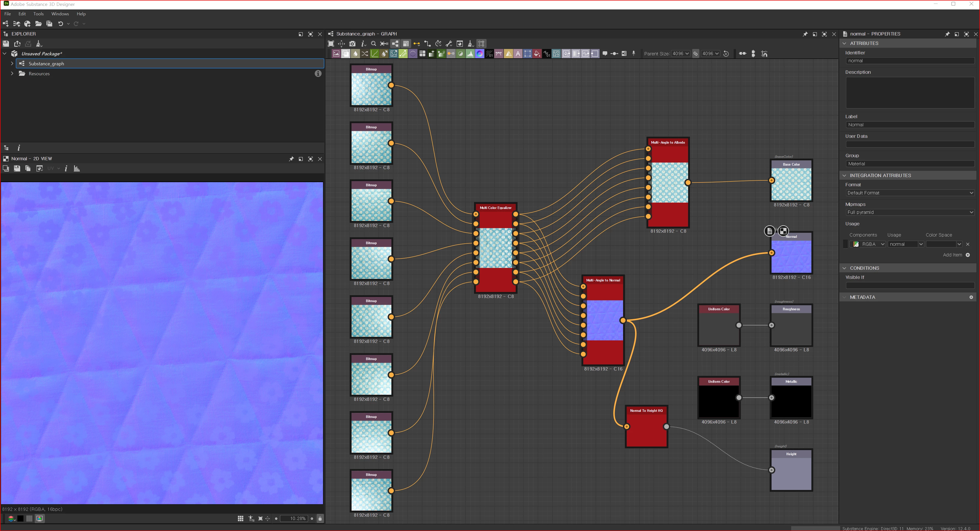
Task: Open the Windows menu
Action: click(60, 14)
